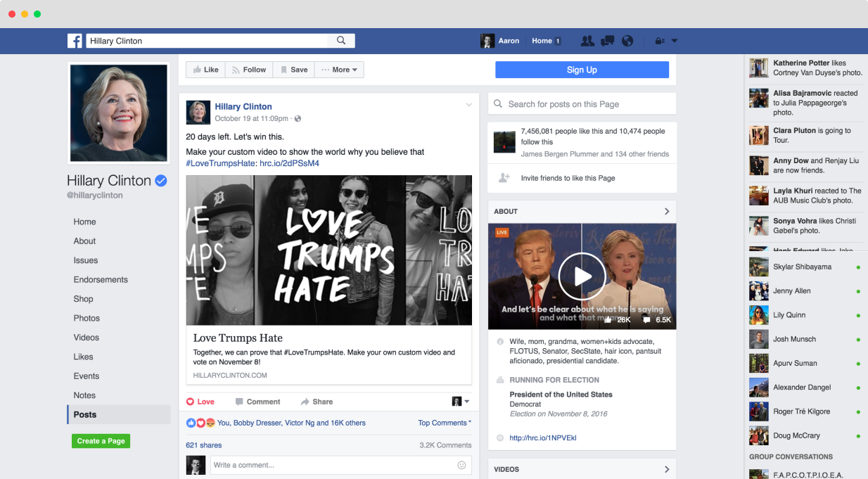Click the magnifier search button in top bar
Image resolution: width=868 pixels, height=479 pixels.
pyautogui.click(x=341, y=41)
